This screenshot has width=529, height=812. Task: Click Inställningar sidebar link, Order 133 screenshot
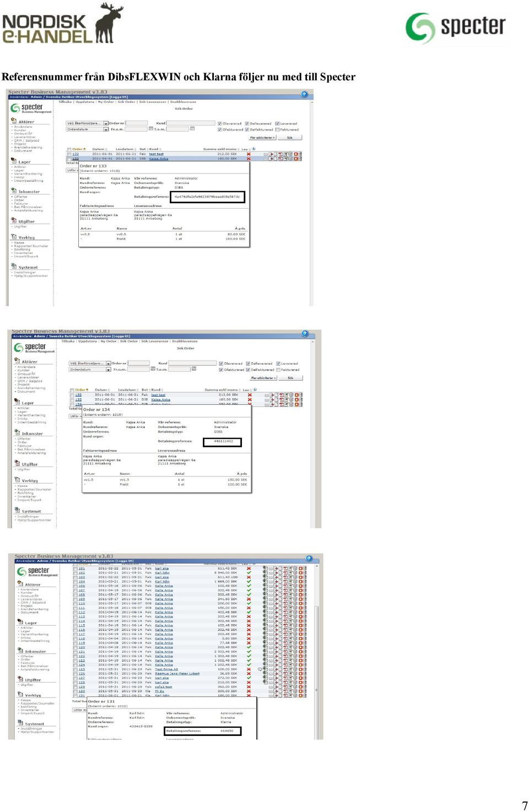tap(25, 273)
